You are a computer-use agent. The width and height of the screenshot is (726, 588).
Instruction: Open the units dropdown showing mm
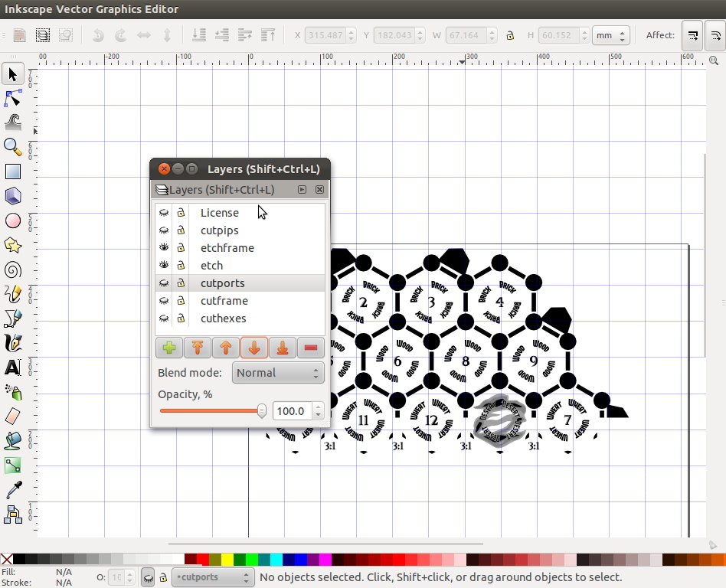coord(610,35)
